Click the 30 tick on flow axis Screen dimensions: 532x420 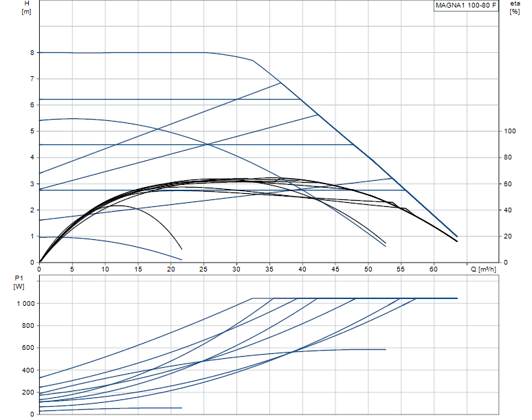(x=236, y=269)
